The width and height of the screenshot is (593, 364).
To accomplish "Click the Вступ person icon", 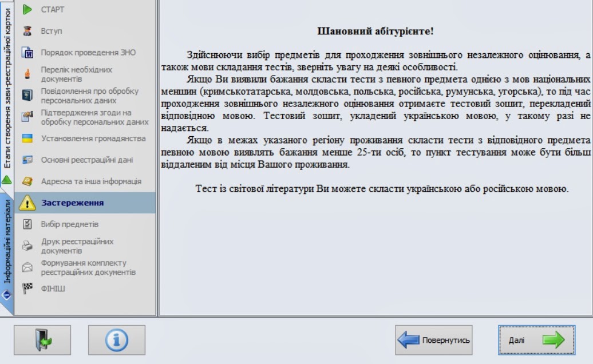I will (x=27, y=31).
